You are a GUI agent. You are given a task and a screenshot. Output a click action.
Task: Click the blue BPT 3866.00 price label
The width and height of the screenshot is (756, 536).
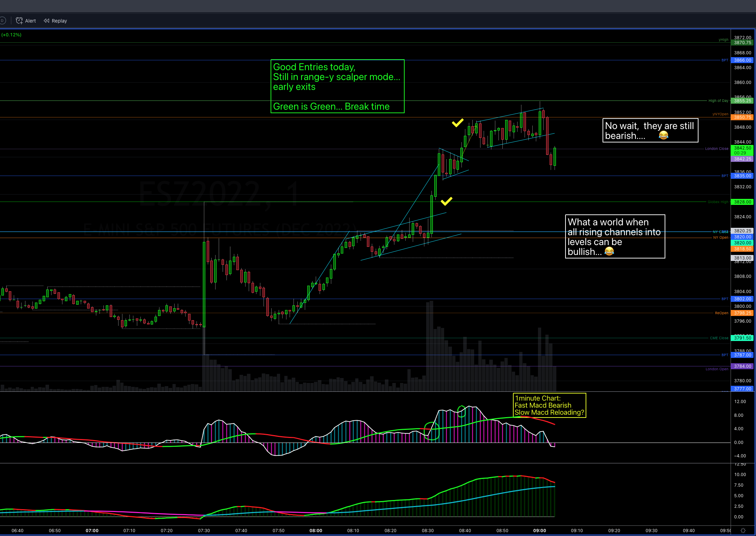pyautogui.click(x=742, y=60)
